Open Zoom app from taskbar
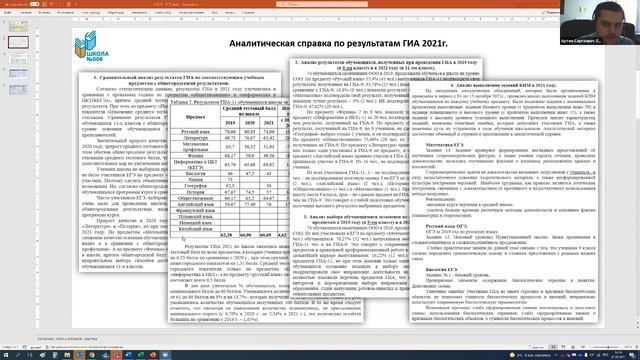Image resolution: width=640 pixels, height=360 pixels. [165, 355]
